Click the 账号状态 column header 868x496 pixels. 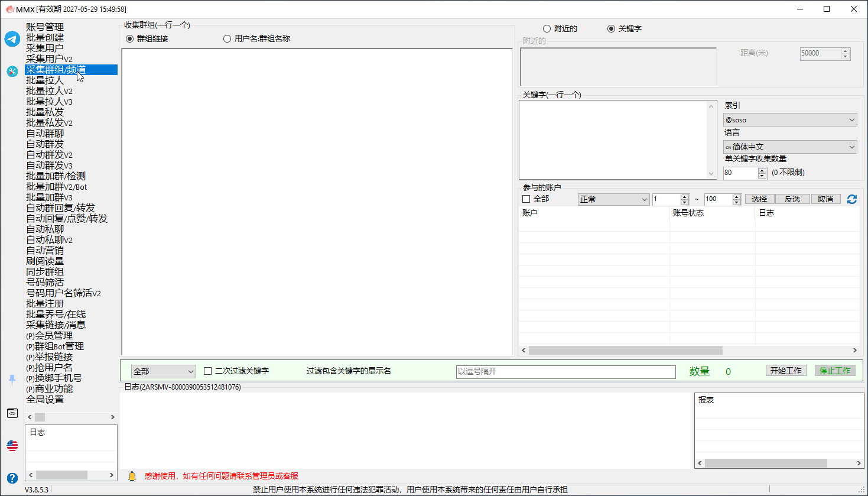click(x=713, y=213)
